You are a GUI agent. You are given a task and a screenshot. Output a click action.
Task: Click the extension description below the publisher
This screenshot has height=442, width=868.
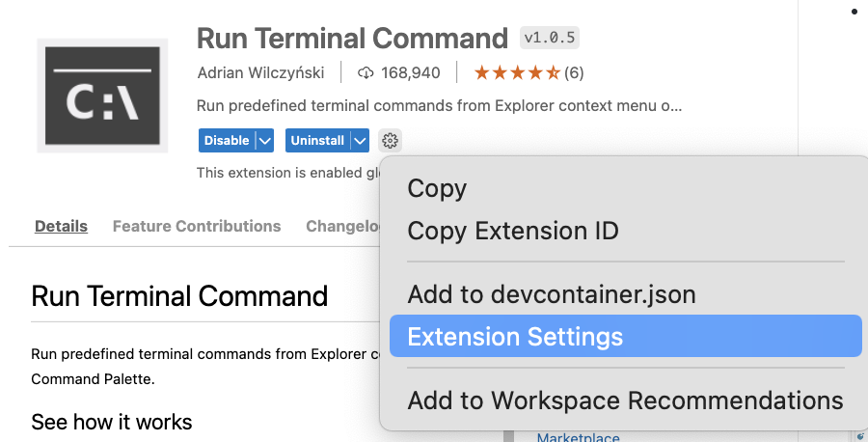[x=439, y=105]
